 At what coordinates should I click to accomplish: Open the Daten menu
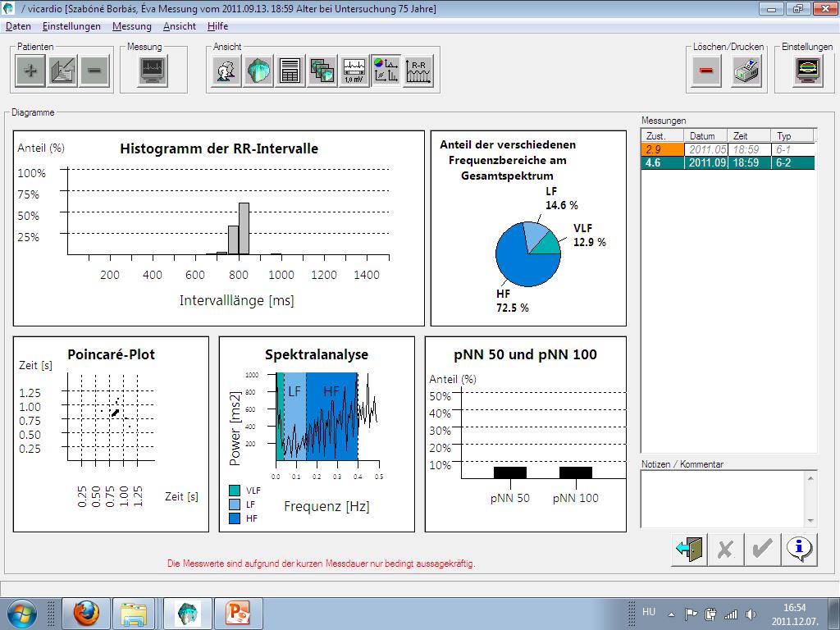18,26
